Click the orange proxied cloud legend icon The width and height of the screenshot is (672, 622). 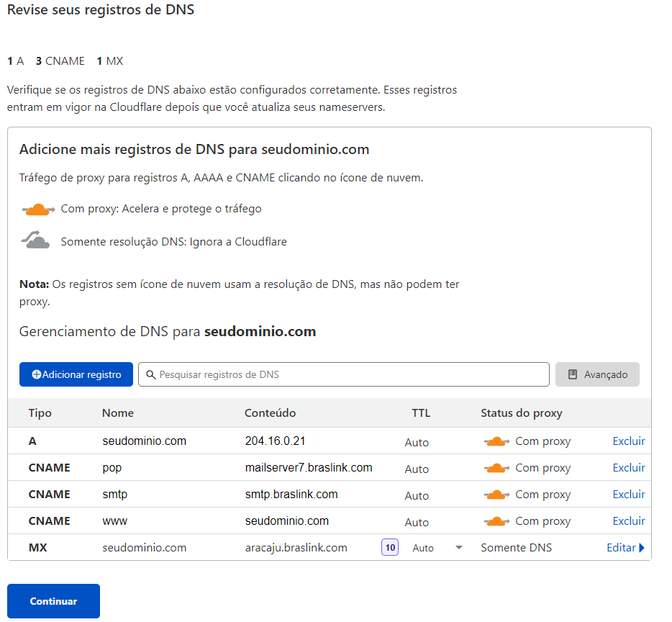point(38,209)
